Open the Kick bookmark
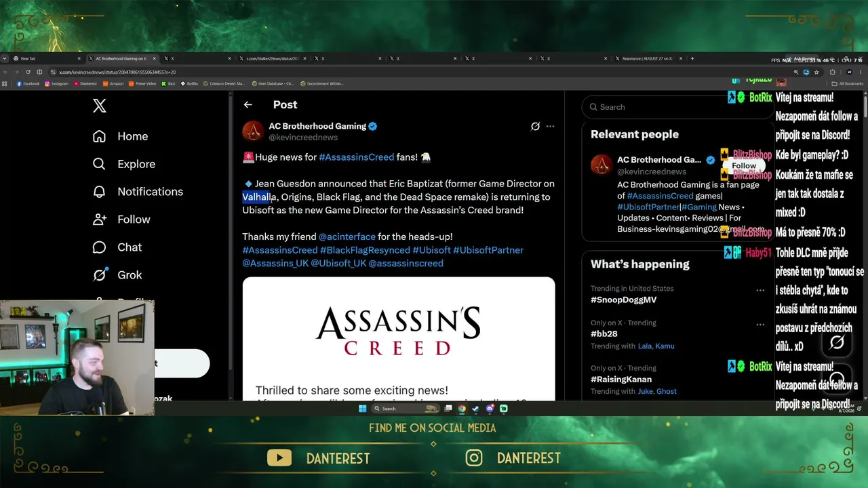Viewport: 868px width, 488px height. click(x=168, y=84)
